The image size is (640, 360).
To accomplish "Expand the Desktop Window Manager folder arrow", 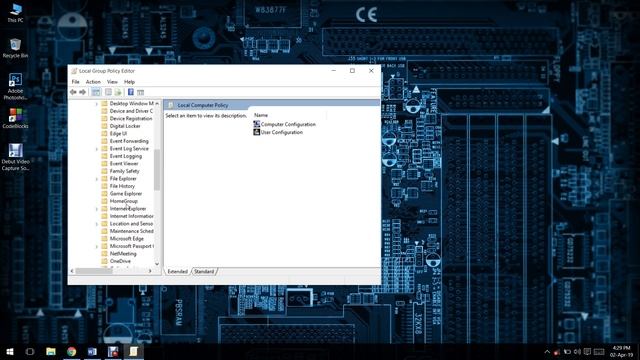I will coord(97,104).
